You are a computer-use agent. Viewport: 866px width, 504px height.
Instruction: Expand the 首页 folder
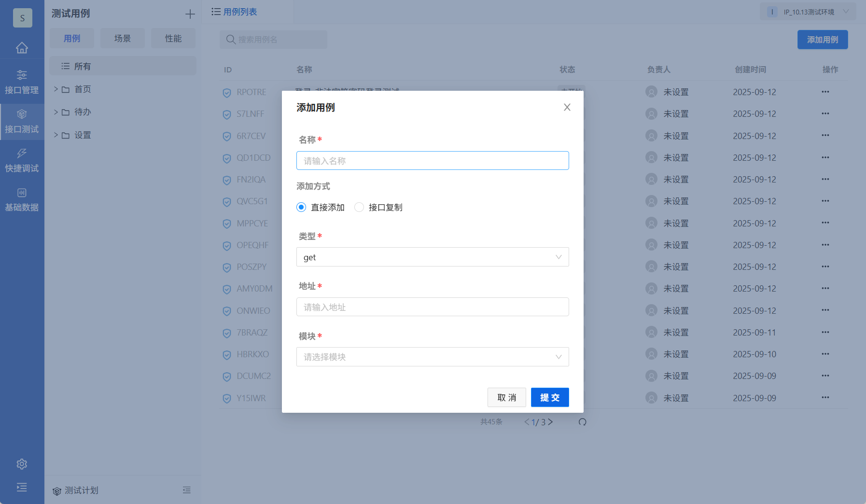pyautogui.click(x=56, y=89)
